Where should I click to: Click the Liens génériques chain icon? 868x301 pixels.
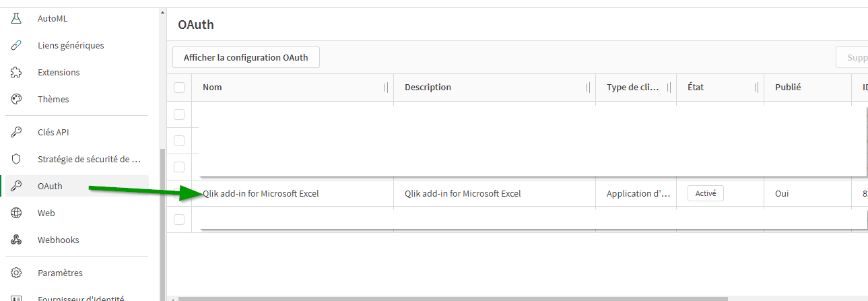[x=17, y=46]
